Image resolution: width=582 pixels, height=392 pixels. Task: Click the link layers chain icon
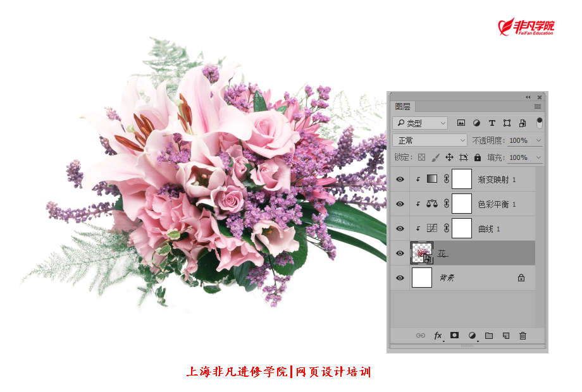click(x=421, y=335)
